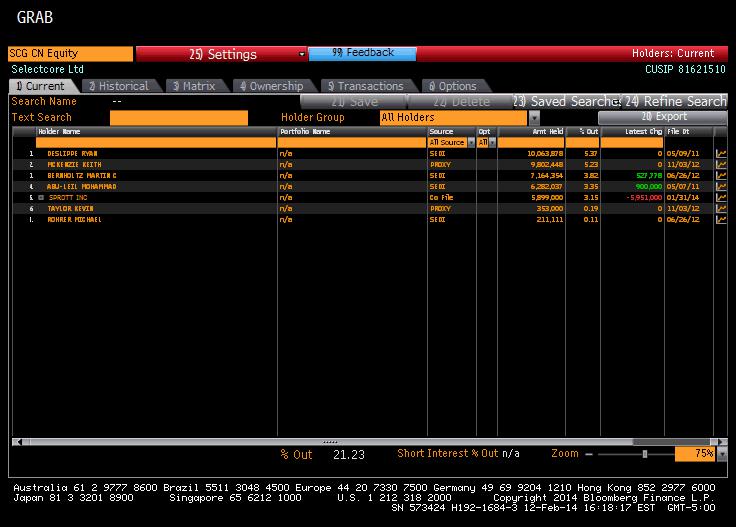Open the All Source filter dropdown
The height and width of the screenshot is (527, 736).
point(471,143)
